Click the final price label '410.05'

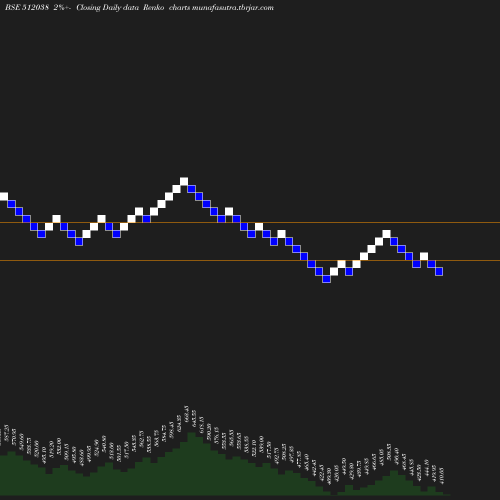pos(442,476)
